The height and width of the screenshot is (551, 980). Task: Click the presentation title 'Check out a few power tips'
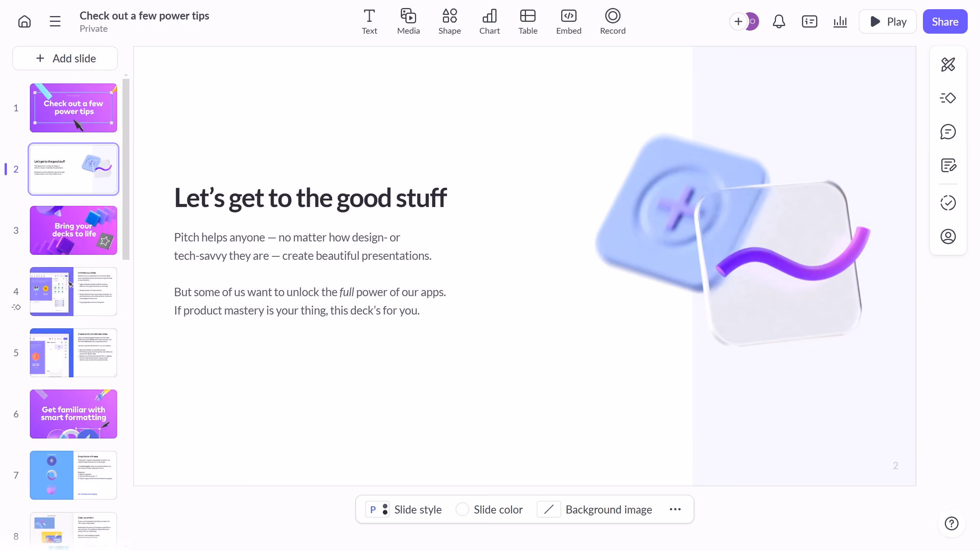(144, 16)
